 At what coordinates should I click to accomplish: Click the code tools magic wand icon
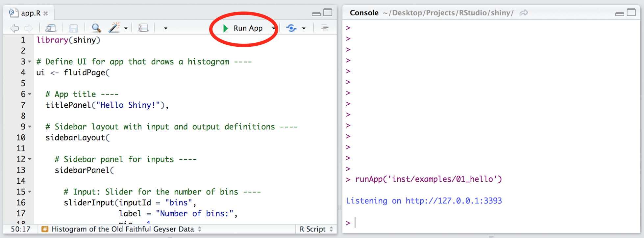tap(114, 28)
